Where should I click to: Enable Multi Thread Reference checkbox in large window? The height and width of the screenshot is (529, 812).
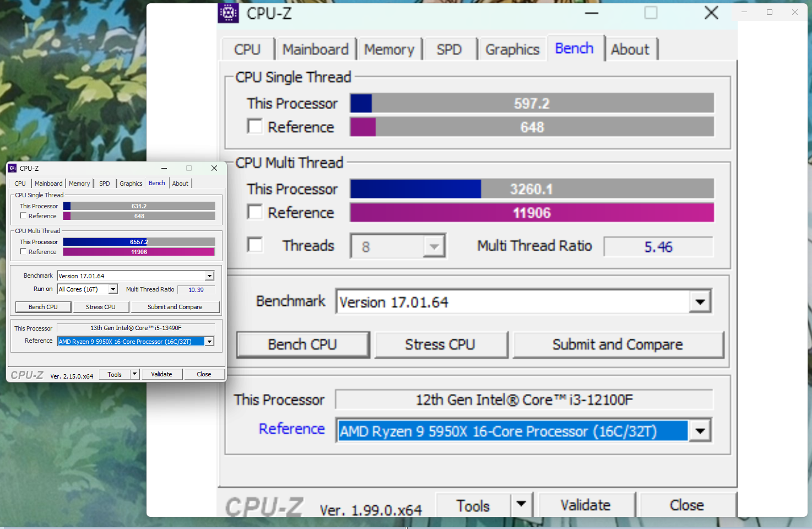click(255, 212)
